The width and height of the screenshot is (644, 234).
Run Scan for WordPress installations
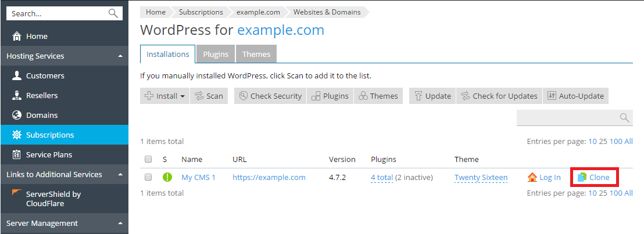click(x=209, y=96)
